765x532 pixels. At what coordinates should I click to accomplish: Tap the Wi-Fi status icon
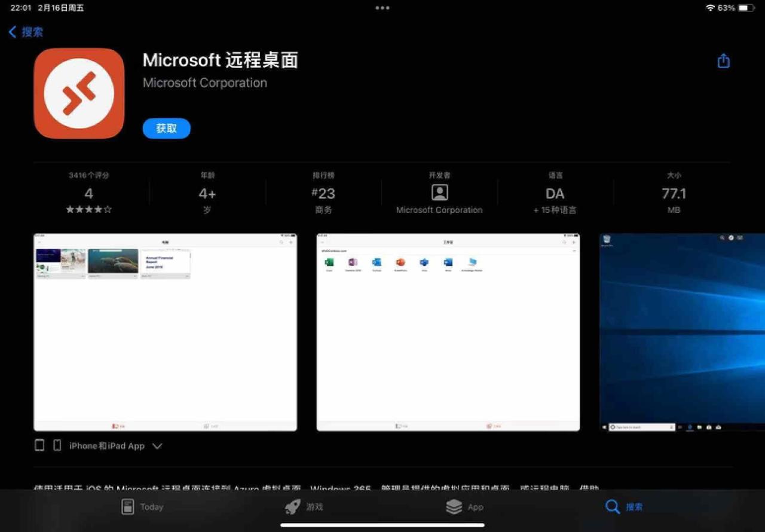[x=710, y=8]
